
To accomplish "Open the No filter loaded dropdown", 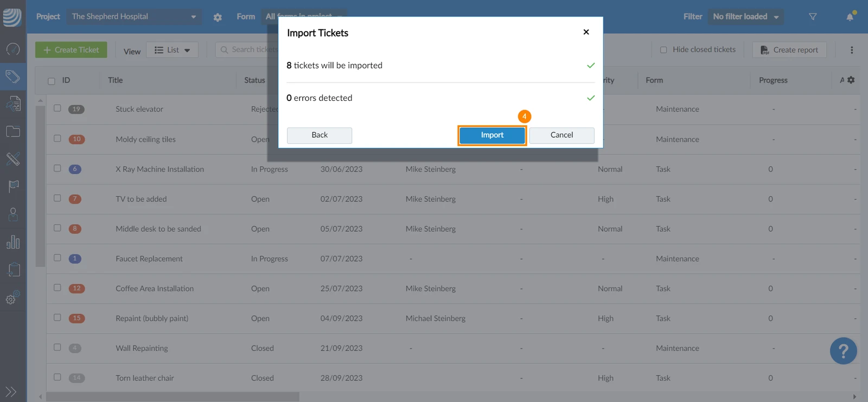I will [745, 17].
